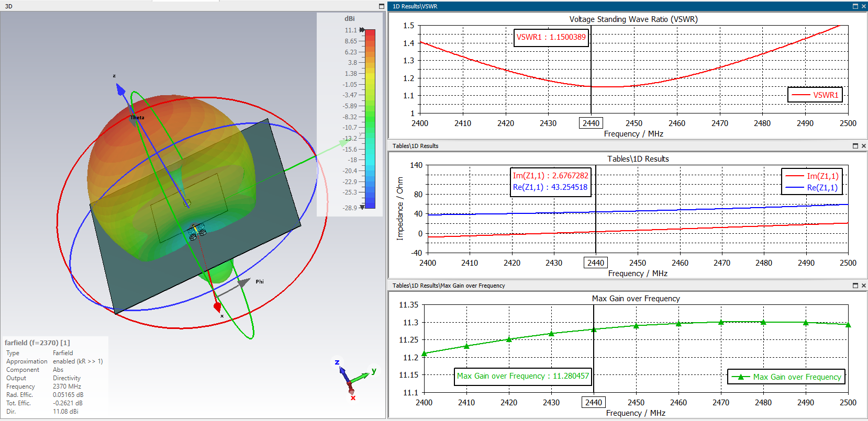Close the 1D Results\VSWR plot window
The width and height of the screenshot is (868, 421).
863,6
